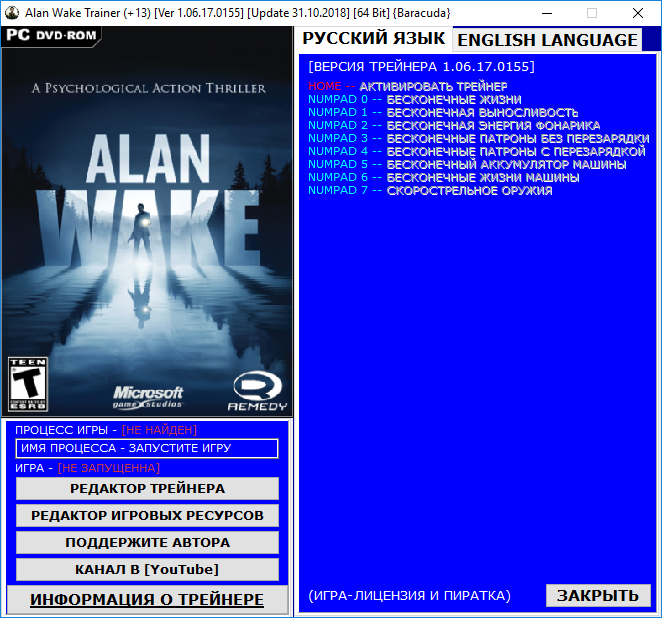
Task: Close the trainer window with X
Action: click(x=638, y=13)
